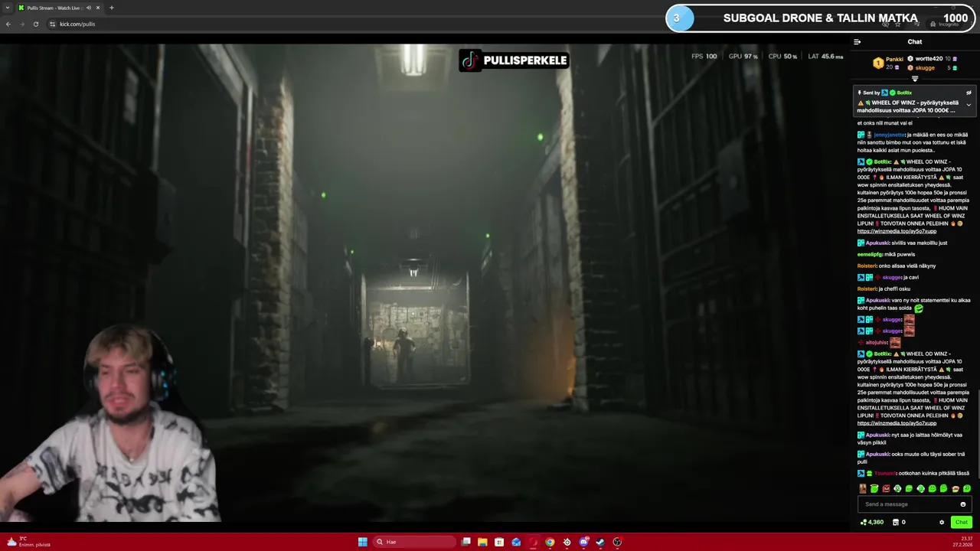The height and width of the screenshot is (551, 980).
Task: Click username jennyjanette in chat
Action: click(889, 135)
